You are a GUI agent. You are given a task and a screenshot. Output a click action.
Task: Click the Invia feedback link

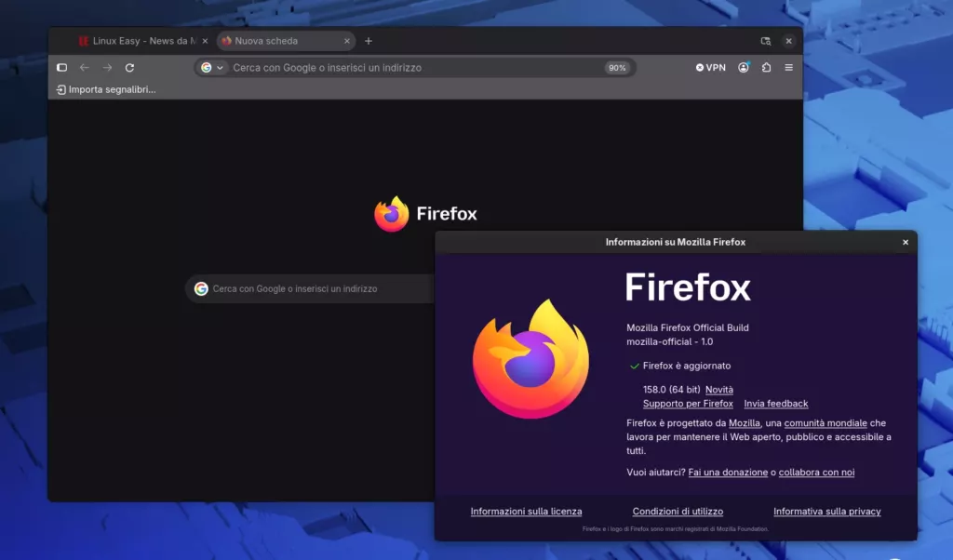[776, 404]
